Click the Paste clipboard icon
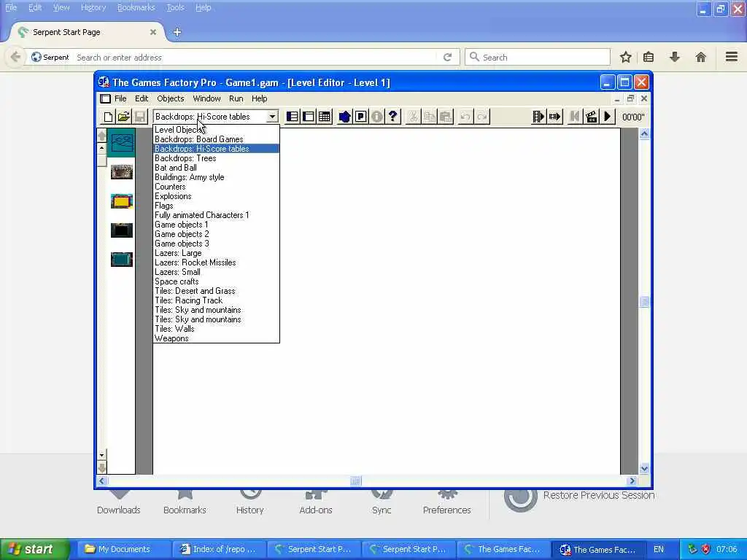The image size is (747, 560). tap(446, 117)
